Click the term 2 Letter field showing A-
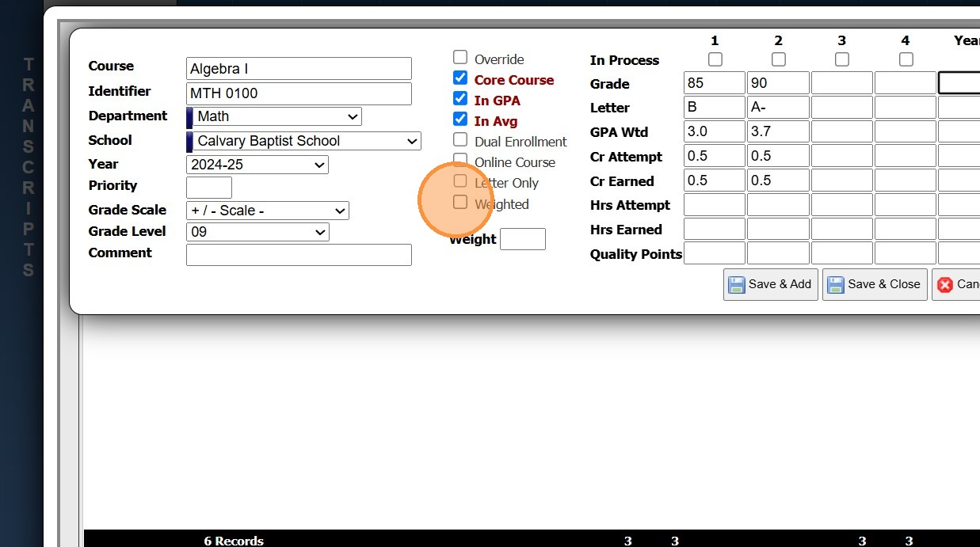This screenshot has height=547, width=980. tap(778, 107)
